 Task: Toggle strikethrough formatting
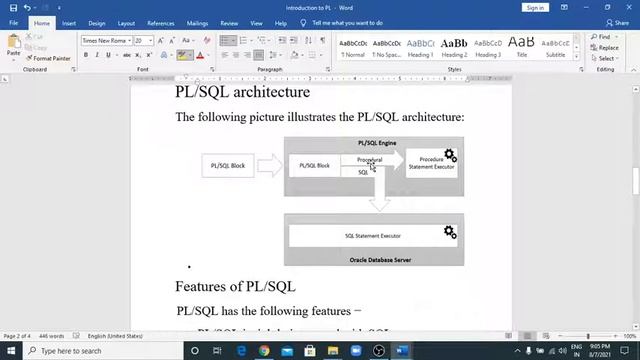(x=127, y=55)
